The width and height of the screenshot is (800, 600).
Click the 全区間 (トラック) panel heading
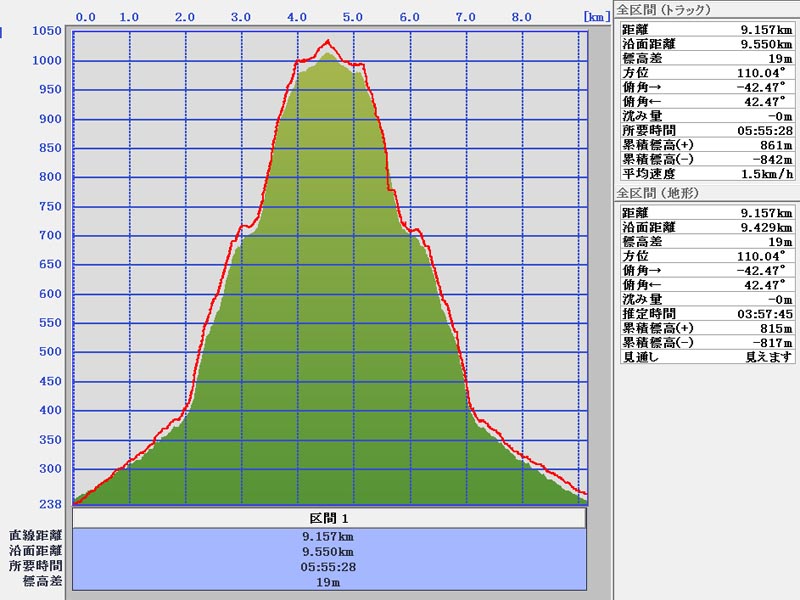[663, 9]
